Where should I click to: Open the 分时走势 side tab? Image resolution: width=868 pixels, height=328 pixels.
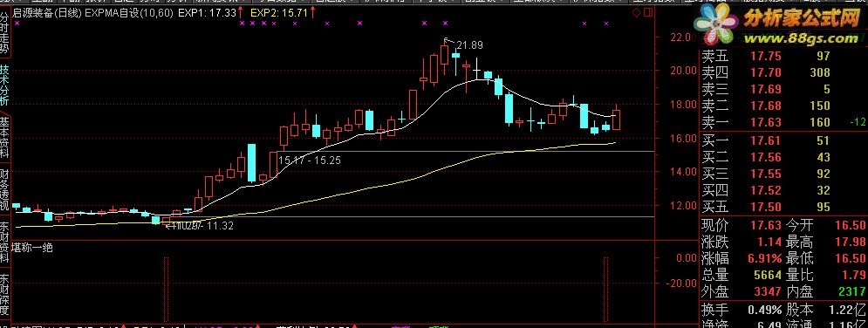point(4,32)
